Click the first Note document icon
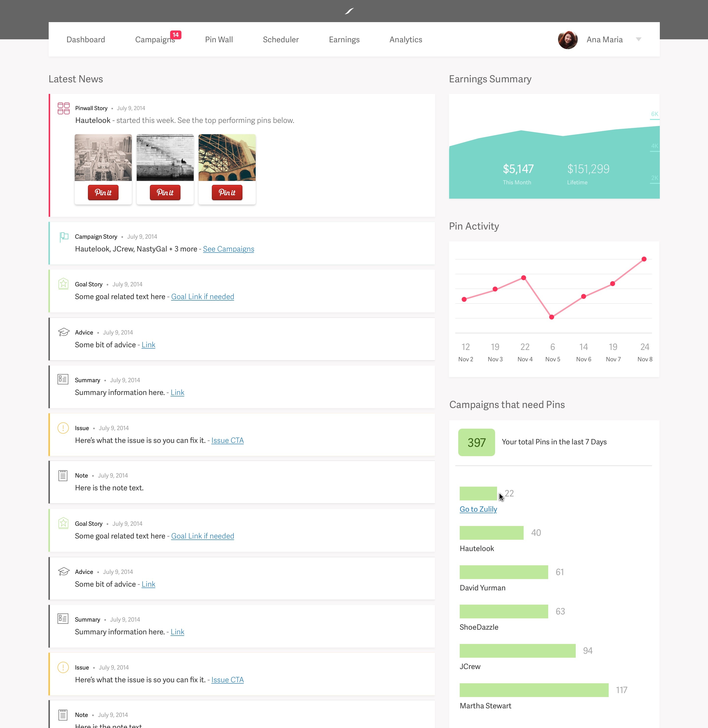 (63, 475)
